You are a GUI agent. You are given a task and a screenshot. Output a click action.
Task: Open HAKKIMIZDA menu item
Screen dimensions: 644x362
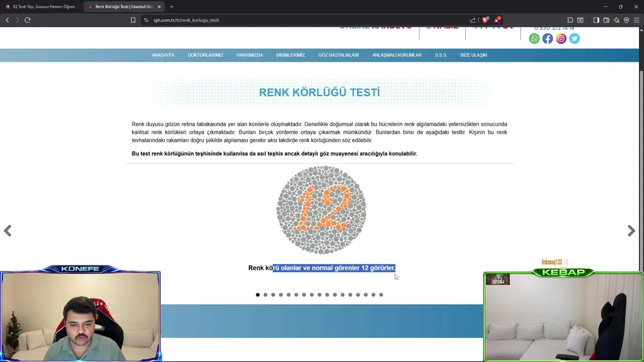(250, 55)
